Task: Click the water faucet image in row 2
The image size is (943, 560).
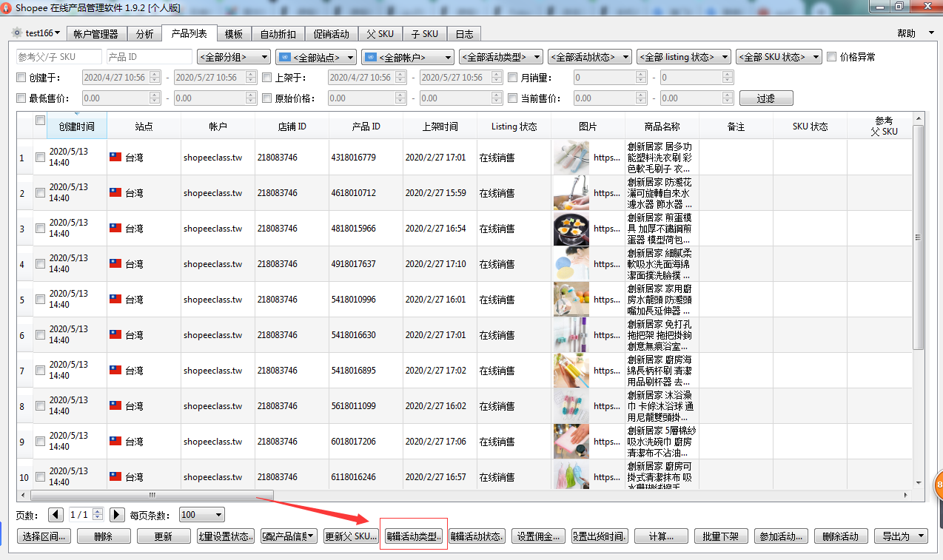Action: 571,193
